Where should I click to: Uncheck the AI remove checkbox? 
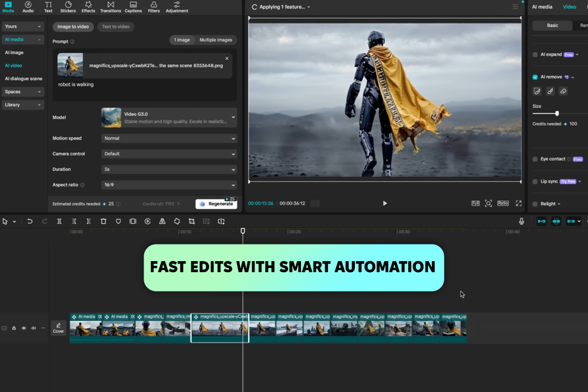[x=535, y=77]
